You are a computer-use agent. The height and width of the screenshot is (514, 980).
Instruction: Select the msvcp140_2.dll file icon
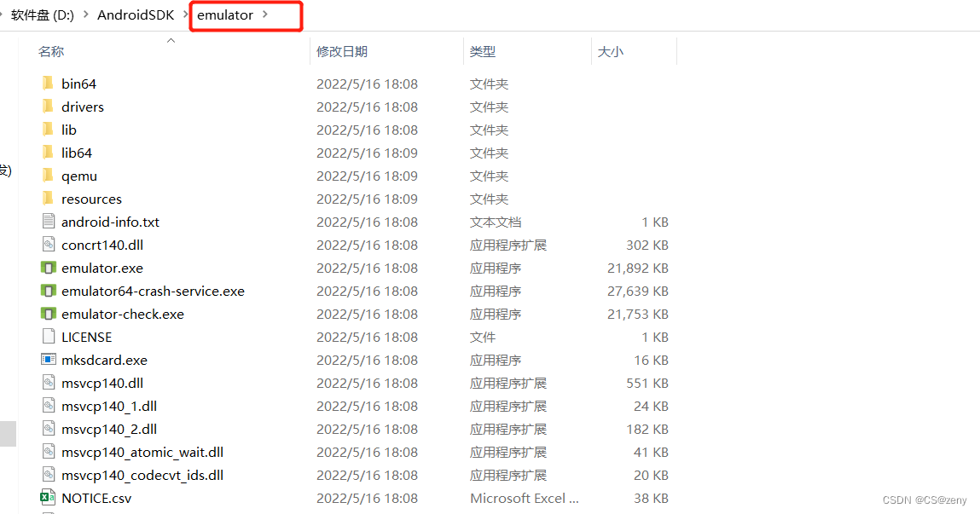pyautogui.click(x=48, y=429)
